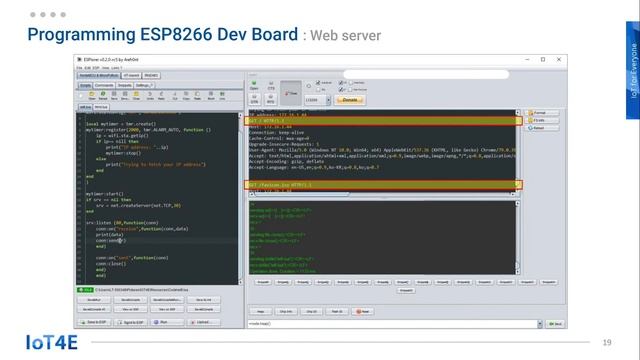Click the FS Info button

pyautogui.click(x=542, y=120)
